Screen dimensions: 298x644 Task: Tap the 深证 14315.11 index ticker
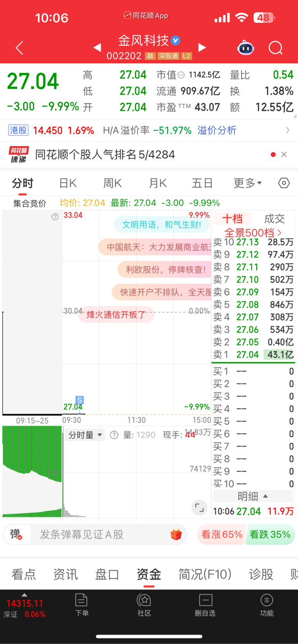click(24, 608)
